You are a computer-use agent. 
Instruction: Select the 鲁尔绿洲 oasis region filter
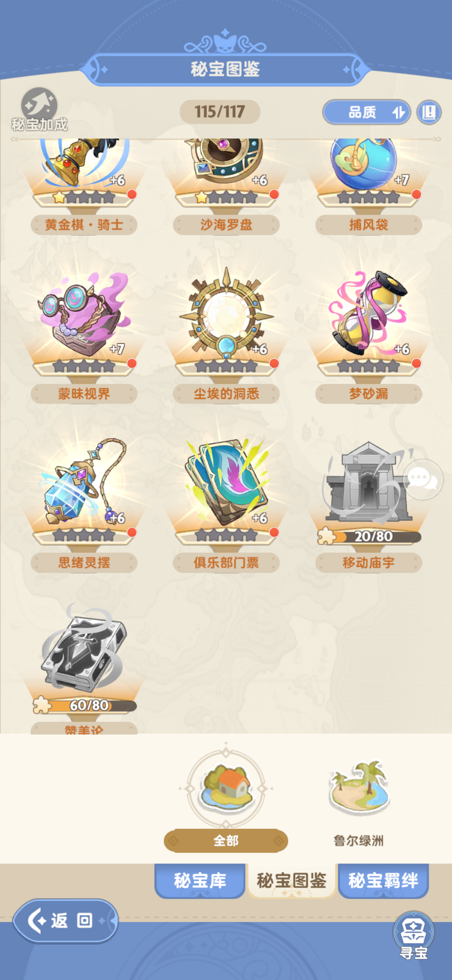pos(358,803)
